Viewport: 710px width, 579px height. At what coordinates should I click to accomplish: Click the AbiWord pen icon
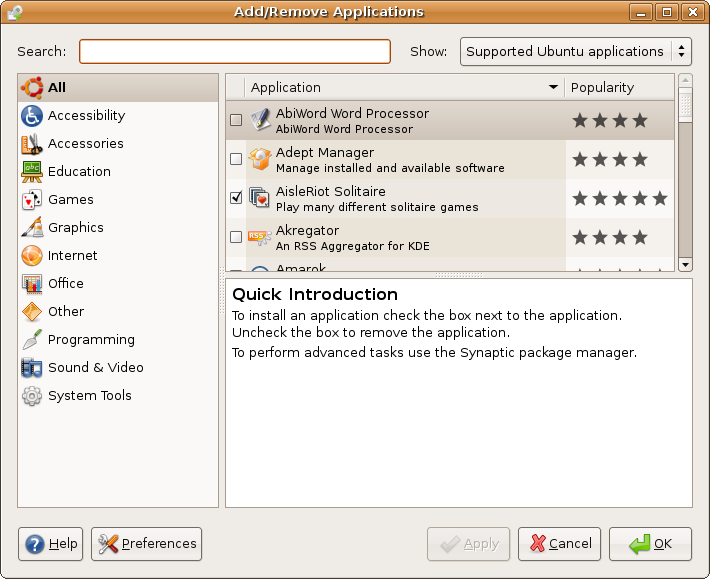pos(260,120)
